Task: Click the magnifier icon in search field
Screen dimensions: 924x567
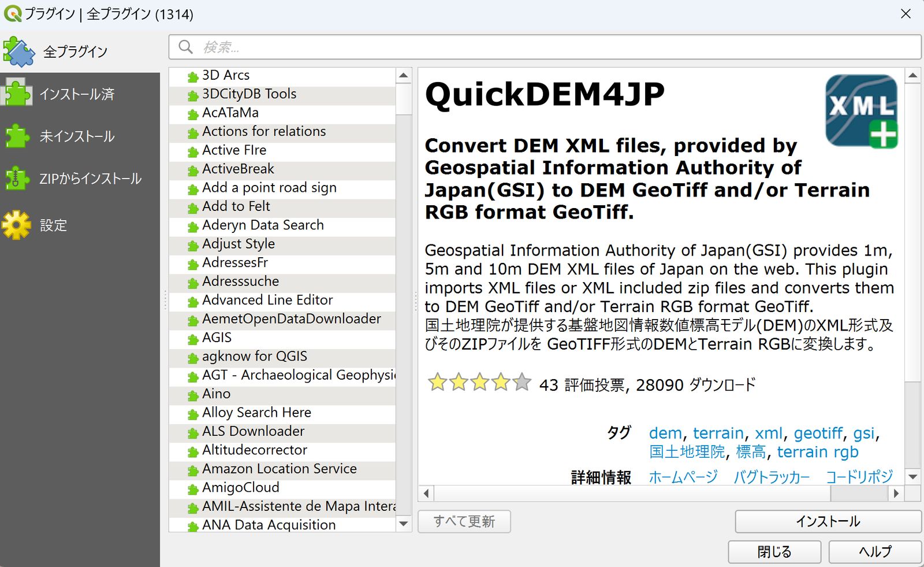Action: (x=185, y=47)
